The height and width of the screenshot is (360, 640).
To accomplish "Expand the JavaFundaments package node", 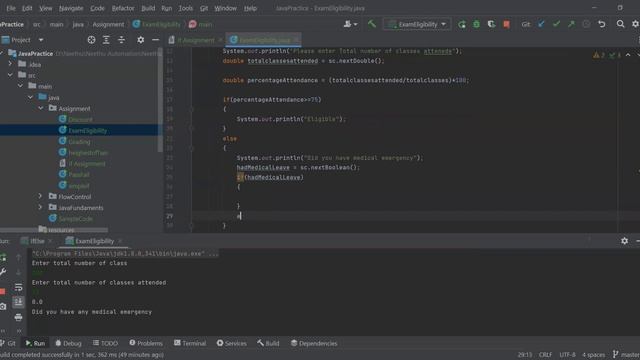I will click(40, 207).
